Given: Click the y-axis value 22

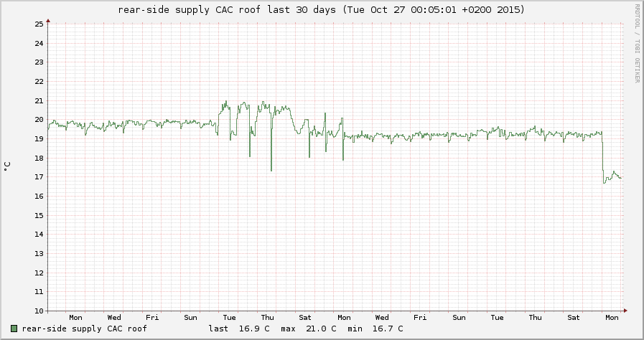Looking at the screenshot, I should [39, 81].
